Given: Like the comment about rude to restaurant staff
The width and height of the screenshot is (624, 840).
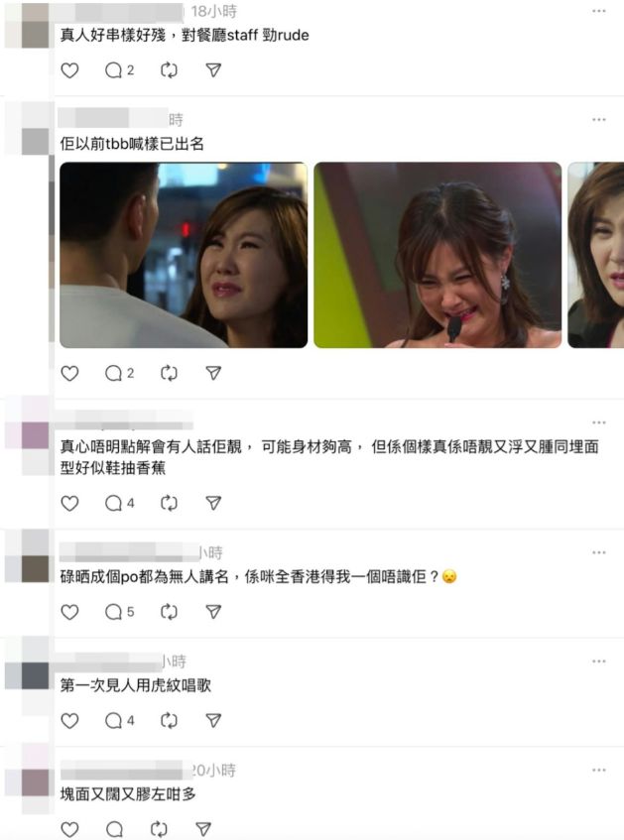Looking at the screenshot, I should (x=69, y=70).
